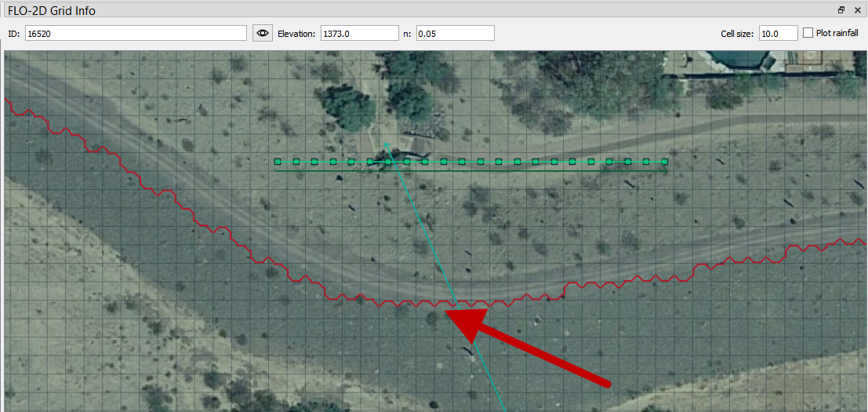Click the leftmost green levee vertex marker
The image size is (868, 412).
pyautogui.click(x=278, y=162)
